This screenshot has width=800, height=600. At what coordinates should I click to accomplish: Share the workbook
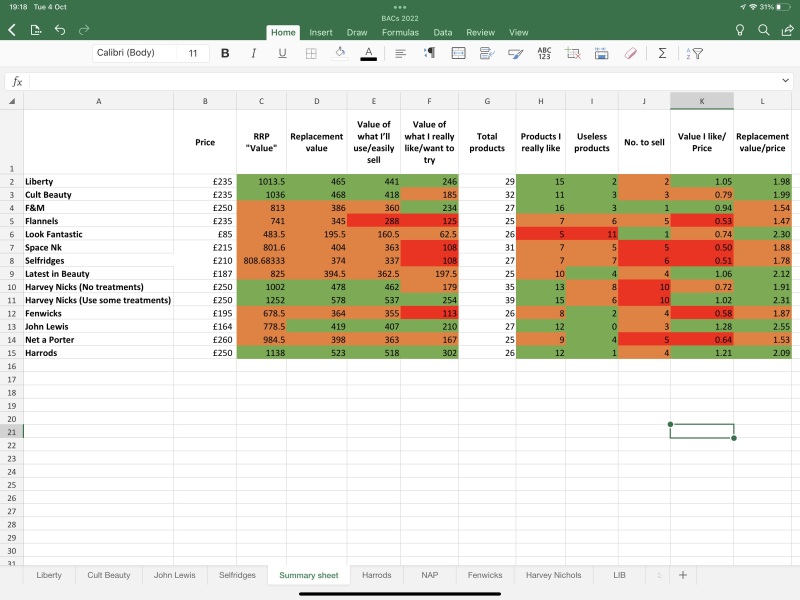pos(787,30)
